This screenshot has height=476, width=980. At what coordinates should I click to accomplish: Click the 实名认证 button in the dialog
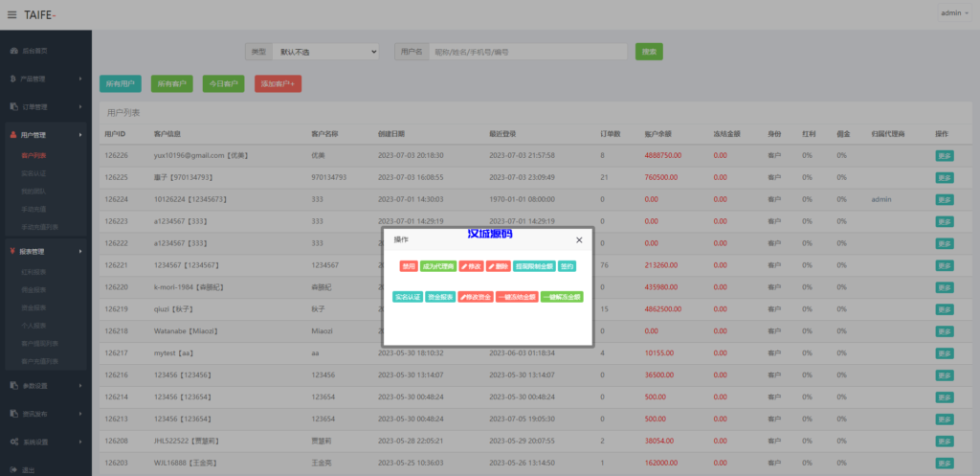(x=408, y=298)
